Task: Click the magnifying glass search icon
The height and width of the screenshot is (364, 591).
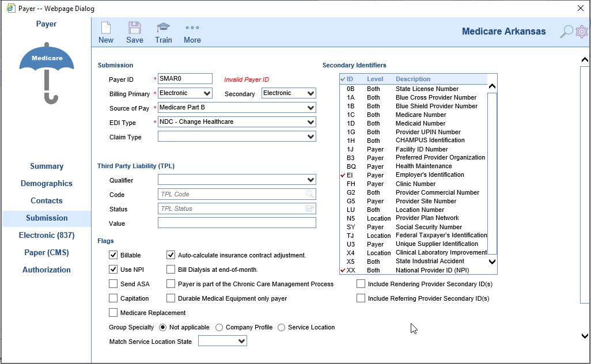Action: pyautogui.click(x=567, y=32)
